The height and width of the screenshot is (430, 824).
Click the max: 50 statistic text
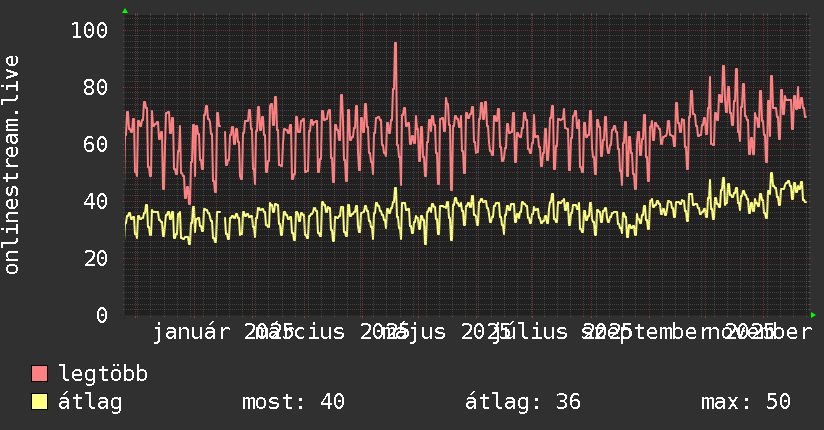[x=746, y=402]
